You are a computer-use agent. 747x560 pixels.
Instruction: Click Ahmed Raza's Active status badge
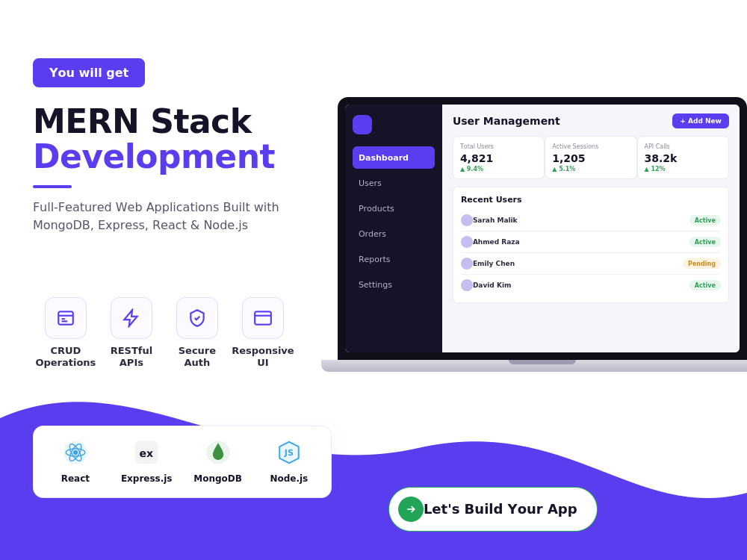pos(704,242)
